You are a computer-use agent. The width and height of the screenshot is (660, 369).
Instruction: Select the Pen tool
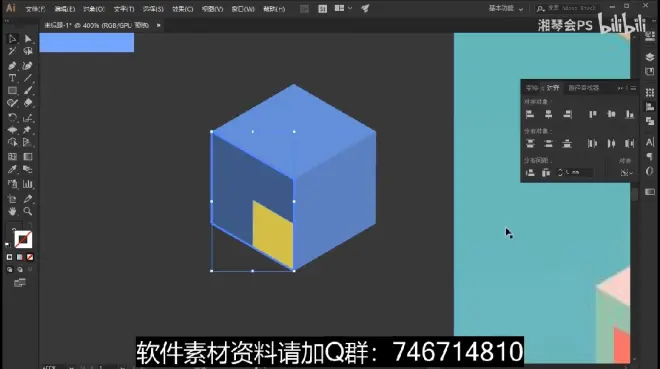[12, 66]
